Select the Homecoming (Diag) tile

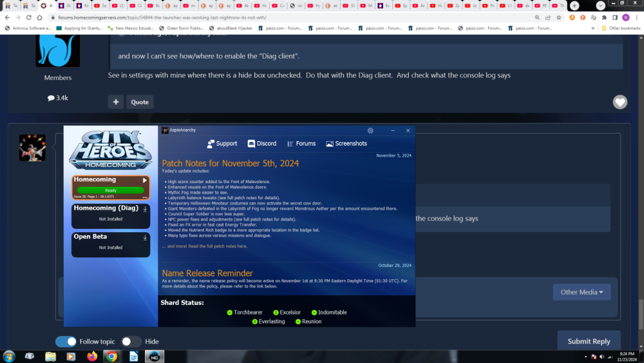(x=111, y=216)
